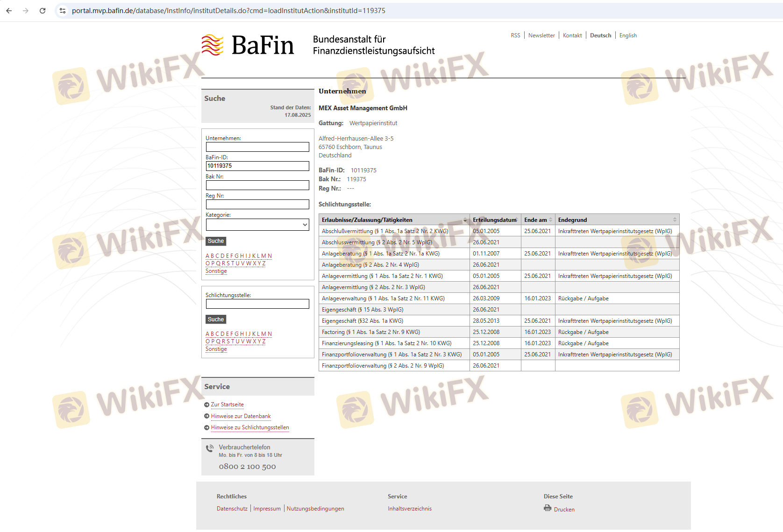Click the browser forward arrow

(26, 11)
